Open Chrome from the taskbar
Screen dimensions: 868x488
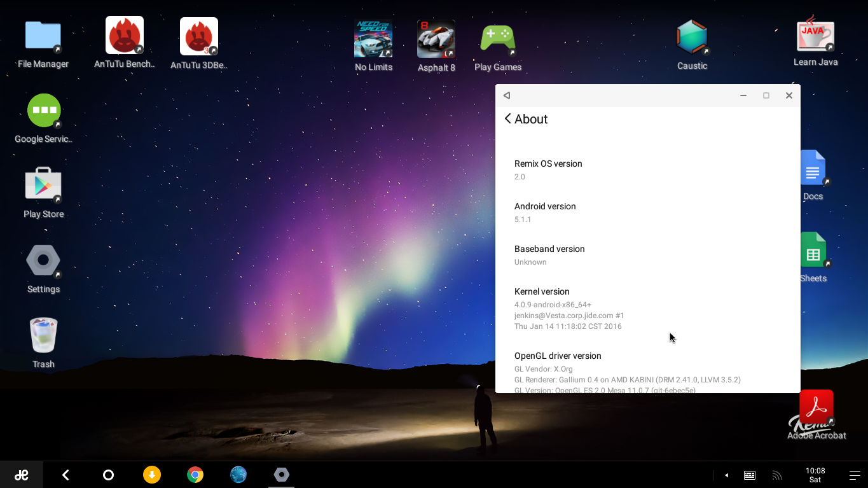point(195,475)
